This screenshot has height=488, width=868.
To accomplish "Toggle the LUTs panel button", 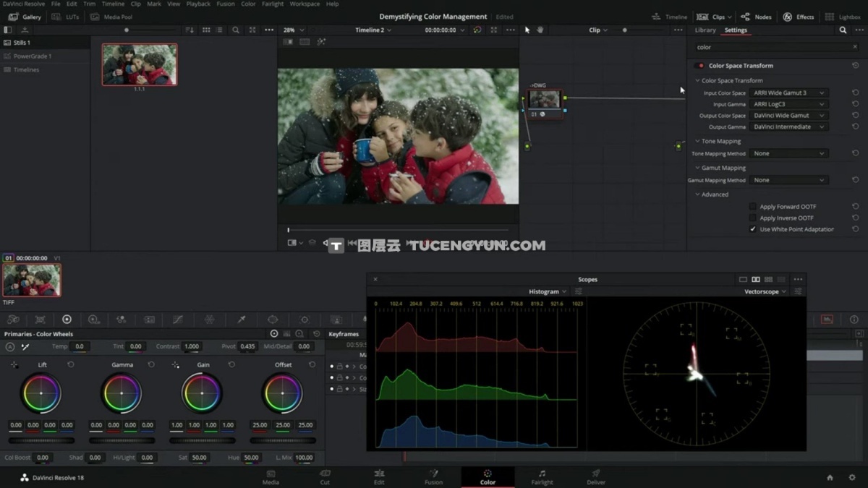I will point(66,17).
